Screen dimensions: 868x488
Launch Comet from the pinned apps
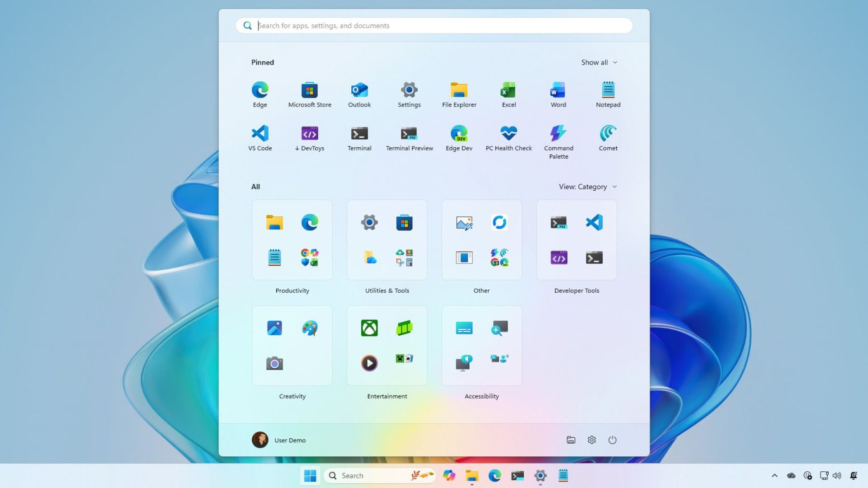(x=608, y=134)
